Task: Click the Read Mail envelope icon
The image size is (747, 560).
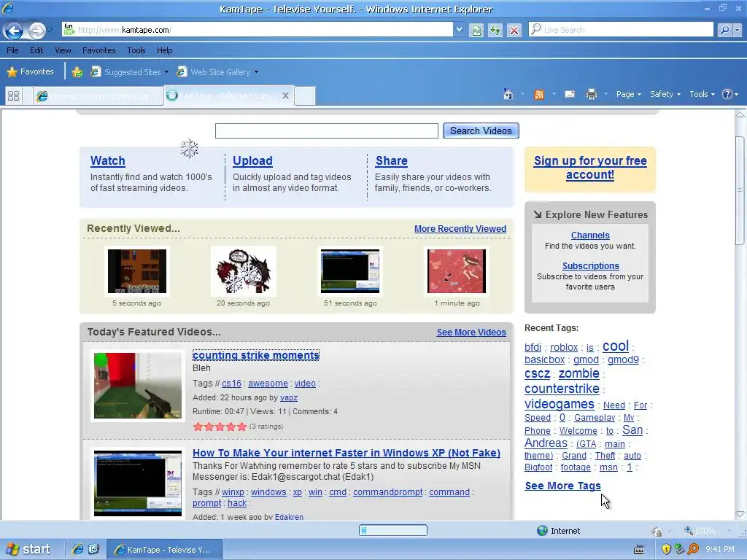Action: 569,94
